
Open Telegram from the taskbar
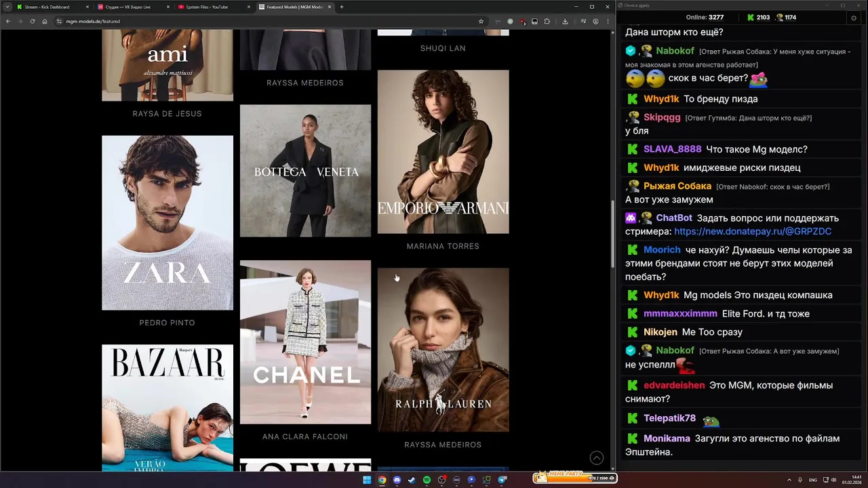point(502,480)
